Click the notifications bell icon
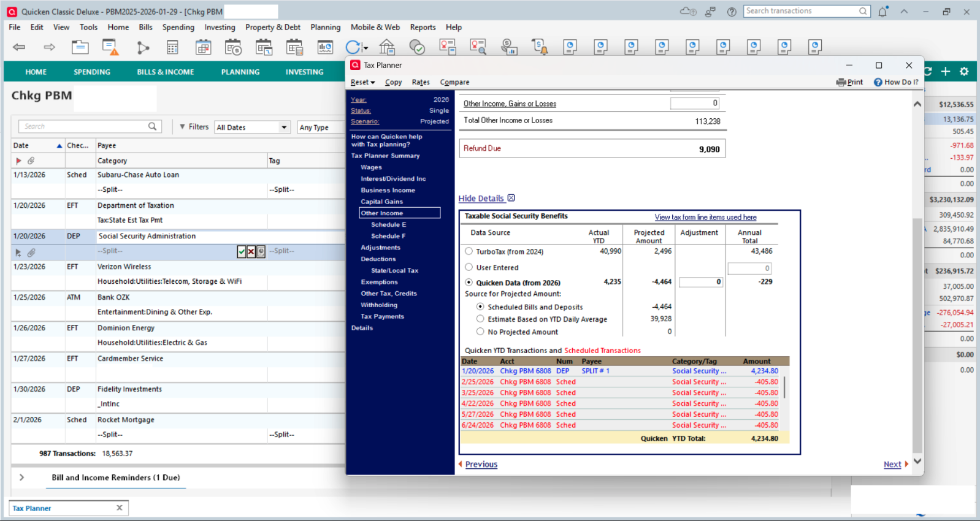Viewport: 980px width, 521px height. pos(882,12)
